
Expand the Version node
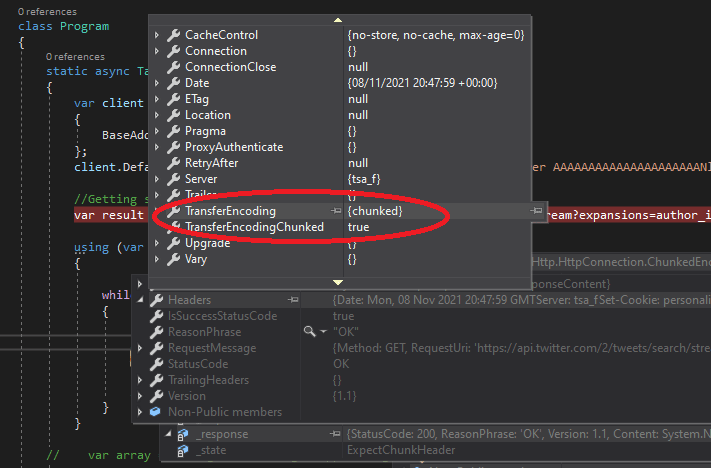(x=140, y=396)
